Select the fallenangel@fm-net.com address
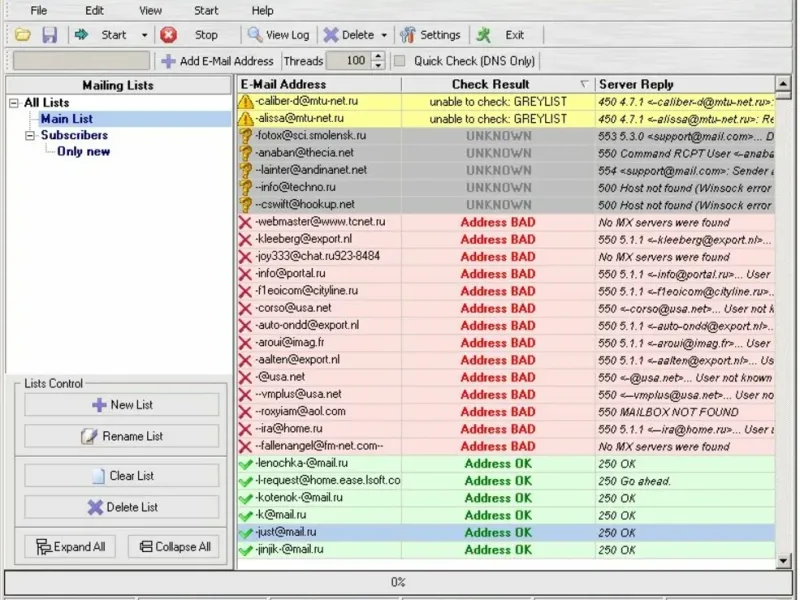The image size is (800, 600). pyautogui.click(x=319, y=446)
